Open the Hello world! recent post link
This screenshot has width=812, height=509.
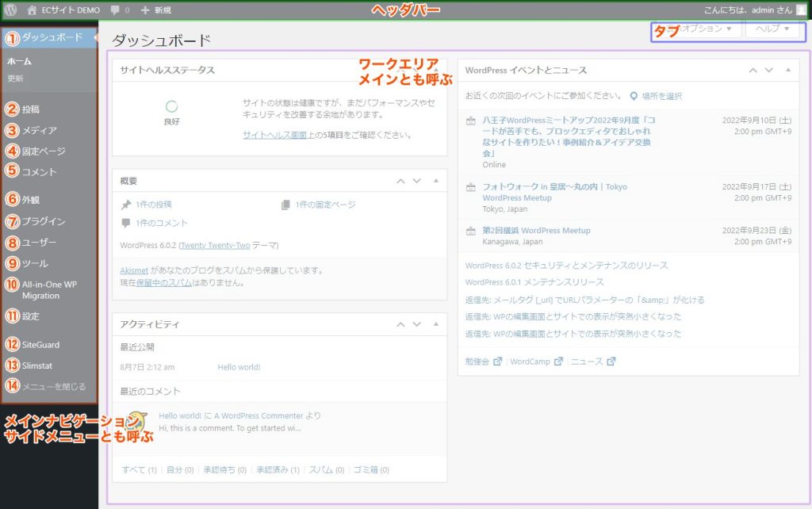coord(239,368)
